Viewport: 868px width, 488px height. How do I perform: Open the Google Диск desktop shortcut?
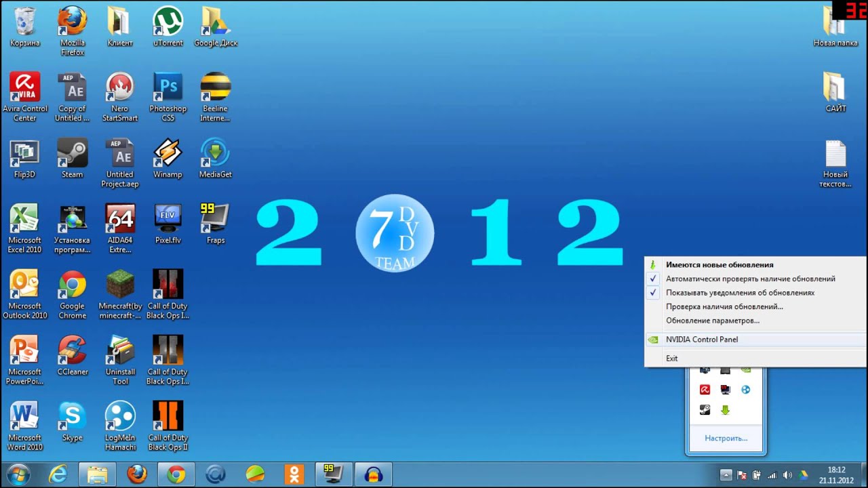(216, 27)
